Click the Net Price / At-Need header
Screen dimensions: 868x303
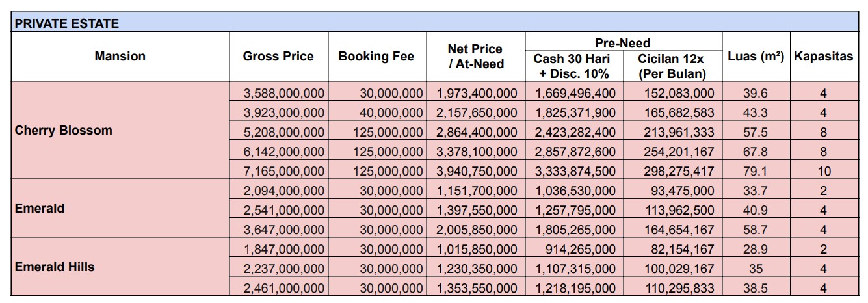(475, 57)
